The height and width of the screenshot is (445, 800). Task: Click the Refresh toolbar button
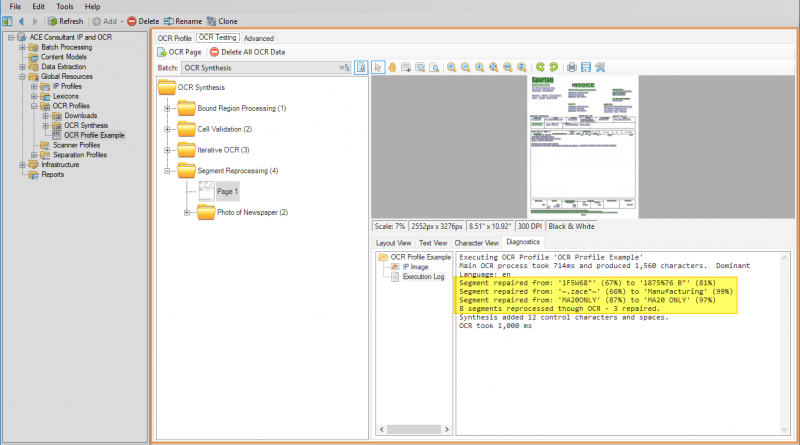pos(65,21)
